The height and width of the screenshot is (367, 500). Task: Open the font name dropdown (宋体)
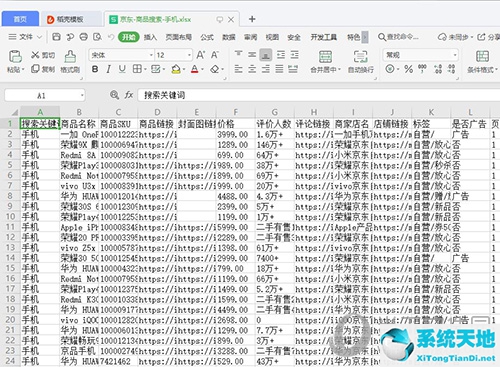[151, 55]
